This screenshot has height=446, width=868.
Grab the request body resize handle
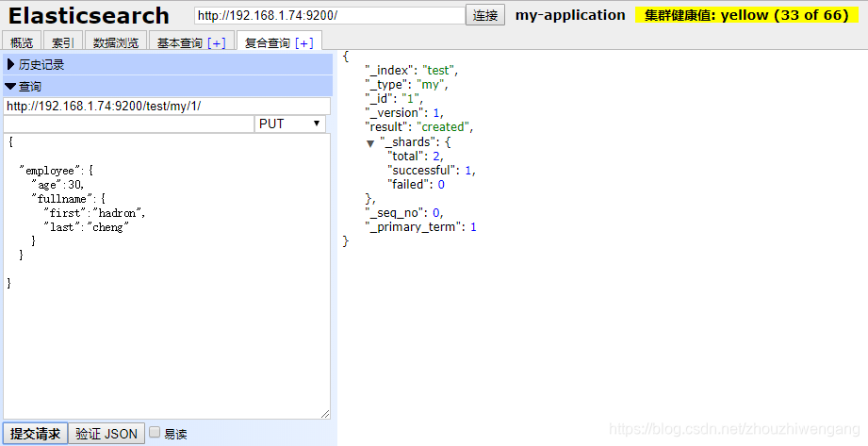(x=325, y=414)
